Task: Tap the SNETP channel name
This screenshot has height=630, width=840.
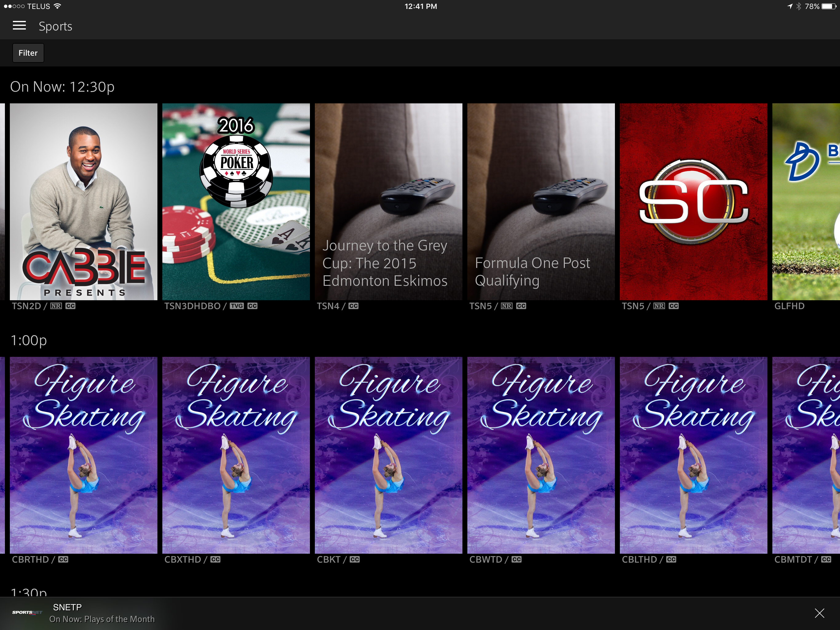Action: click(67, 607)
